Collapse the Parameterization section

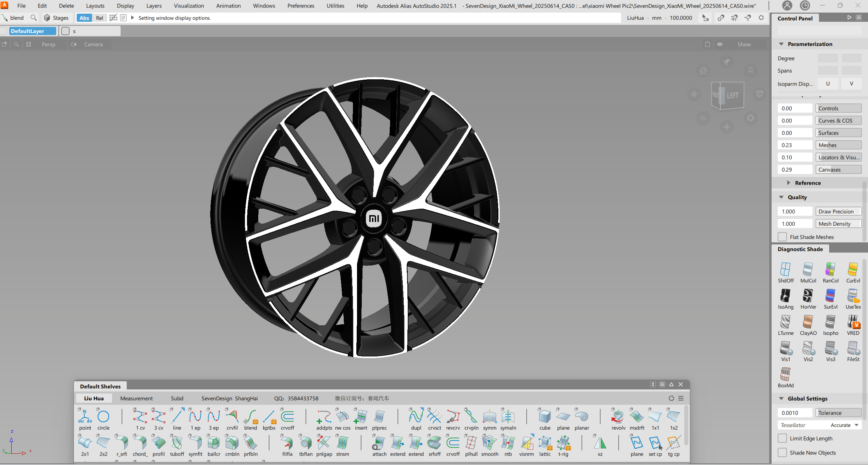781,44
